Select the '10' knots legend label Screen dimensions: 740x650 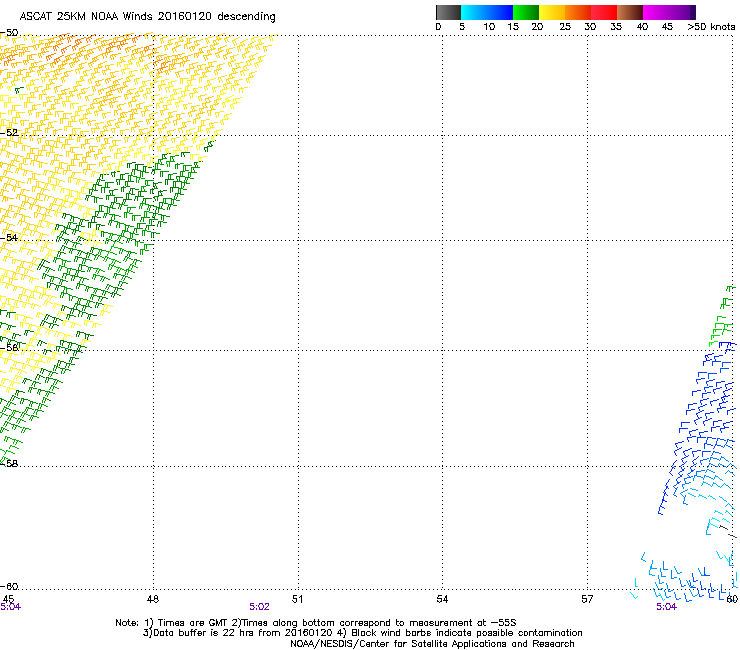tap(489, 27)
